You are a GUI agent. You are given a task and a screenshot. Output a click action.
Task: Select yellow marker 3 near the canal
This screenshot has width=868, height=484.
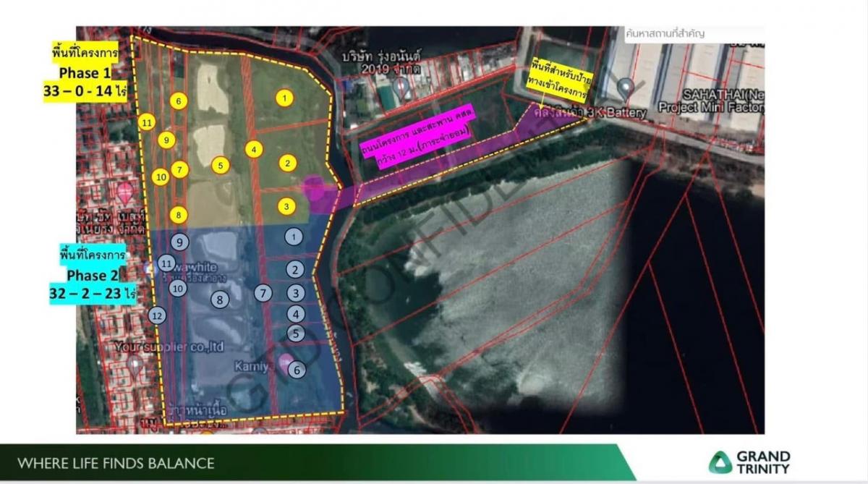(286, 207)
